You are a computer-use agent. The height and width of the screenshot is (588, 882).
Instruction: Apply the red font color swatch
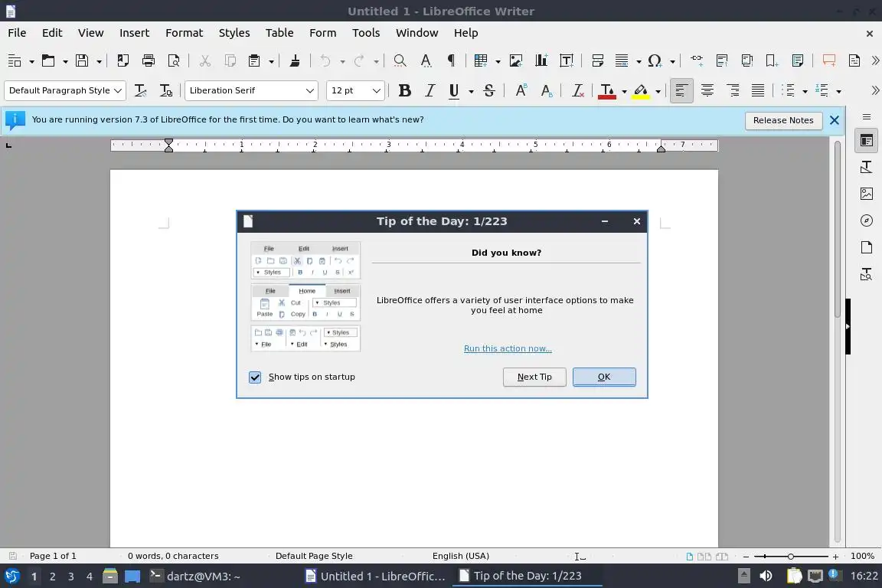607,91
